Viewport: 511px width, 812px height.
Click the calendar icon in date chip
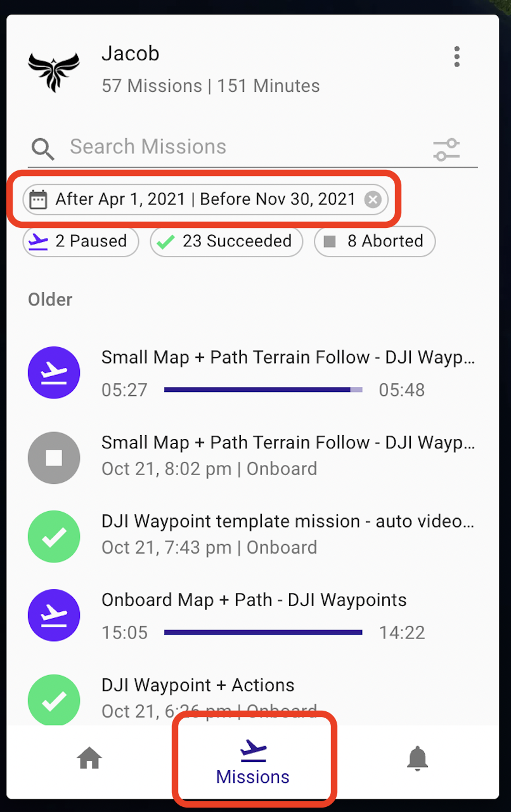[x=39, y=200]
